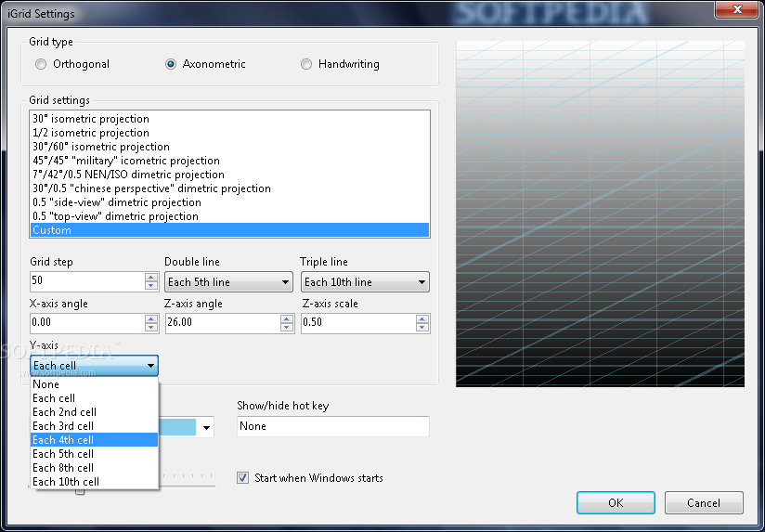Viewport: 765px width, 532px height.
Task: Increase X-axis angle with up arrow
Action: click(151, 318)
